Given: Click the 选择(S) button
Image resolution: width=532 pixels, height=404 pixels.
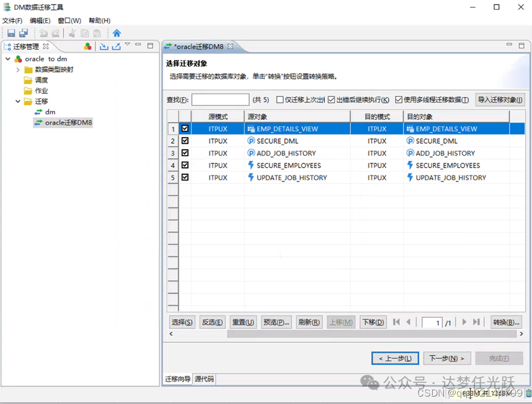Looking at the screenshot, I should [182, 322].
